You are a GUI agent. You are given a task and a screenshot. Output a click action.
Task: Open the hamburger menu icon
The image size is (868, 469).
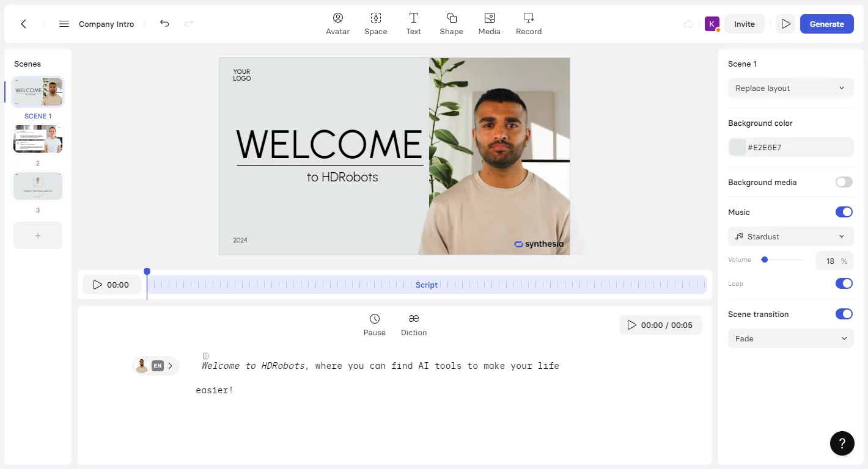coord(64,24)
